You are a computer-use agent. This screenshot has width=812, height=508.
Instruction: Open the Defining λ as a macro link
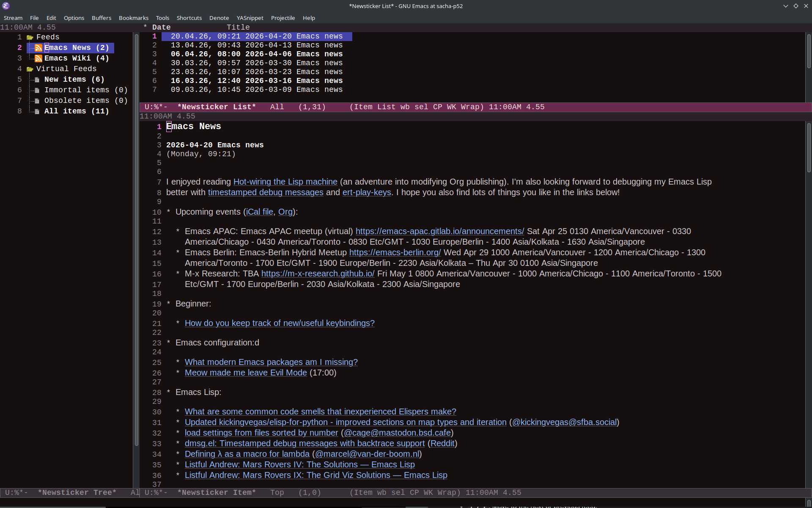(x=247, y=454)
